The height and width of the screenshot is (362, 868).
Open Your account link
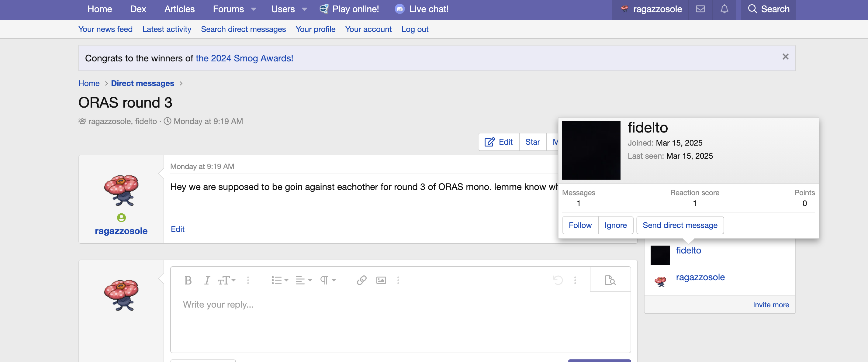coord(368,29)
